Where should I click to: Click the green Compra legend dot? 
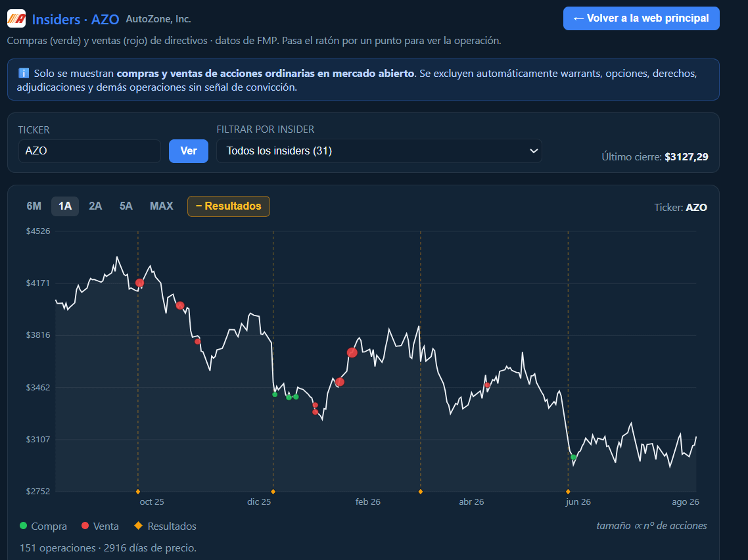23,526
